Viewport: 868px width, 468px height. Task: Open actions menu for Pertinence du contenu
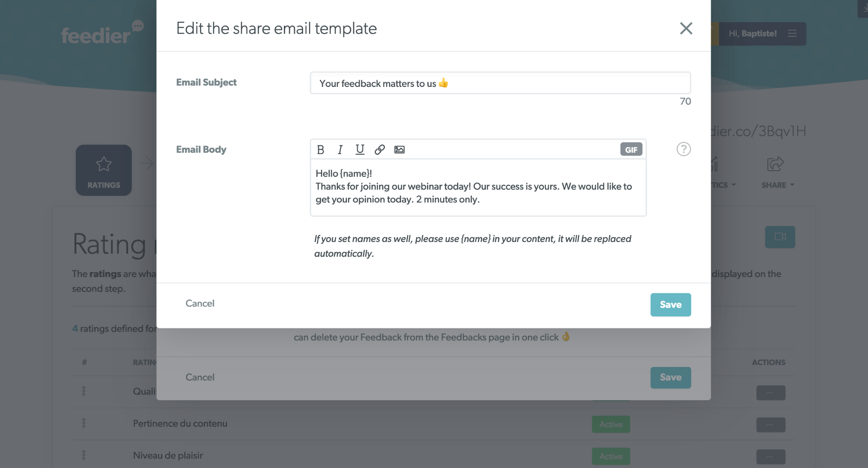(770, 425)
